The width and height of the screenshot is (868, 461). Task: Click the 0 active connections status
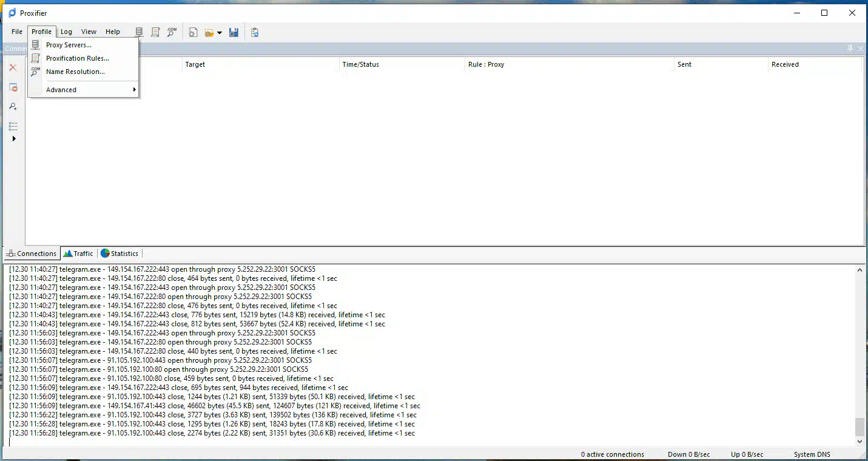612,454
